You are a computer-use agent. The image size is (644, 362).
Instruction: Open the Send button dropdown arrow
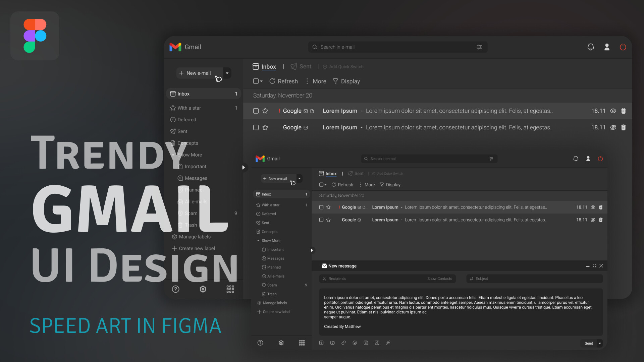click(600, 343)
